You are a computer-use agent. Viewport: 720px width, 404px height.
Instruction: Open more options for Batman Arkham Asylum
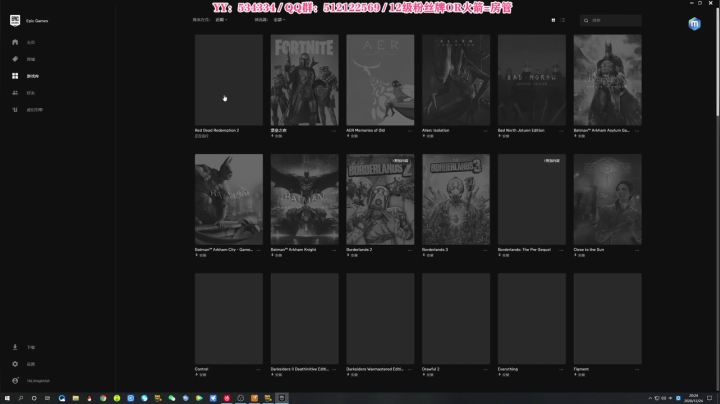[637, 131]
